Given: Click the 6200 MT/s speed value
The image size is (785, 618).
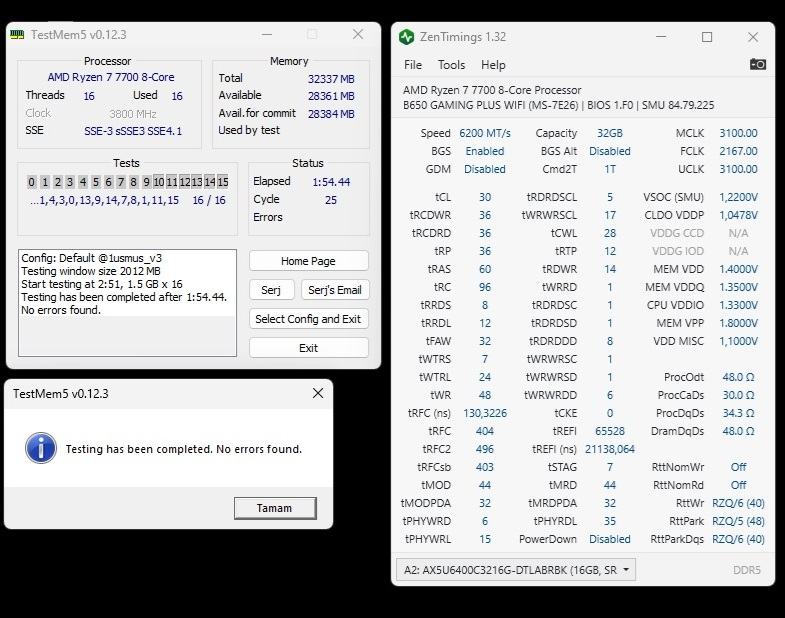Looking at the screenshot, I should pos(485,133).
